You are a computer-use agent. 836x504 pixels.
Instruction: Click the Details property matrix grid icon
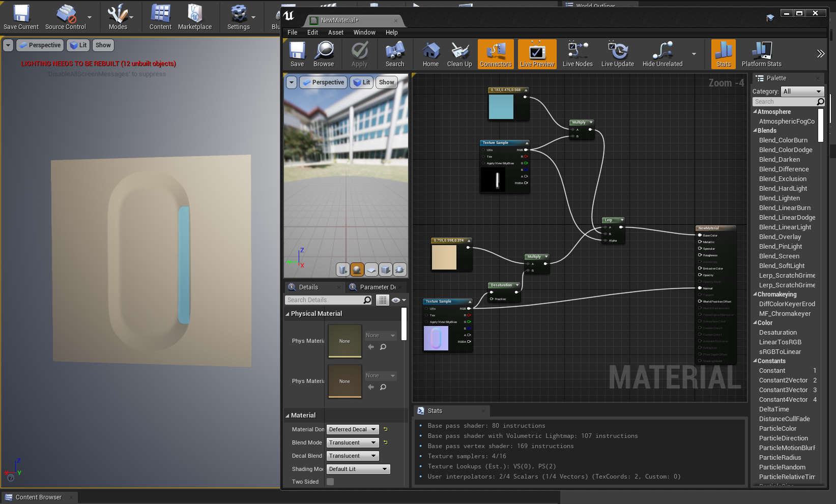pyautogui.click(x=383, y=300)
